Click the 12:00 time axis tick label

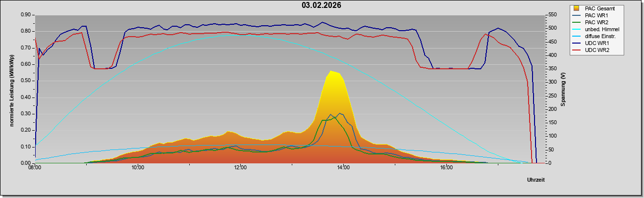(240, 168)
